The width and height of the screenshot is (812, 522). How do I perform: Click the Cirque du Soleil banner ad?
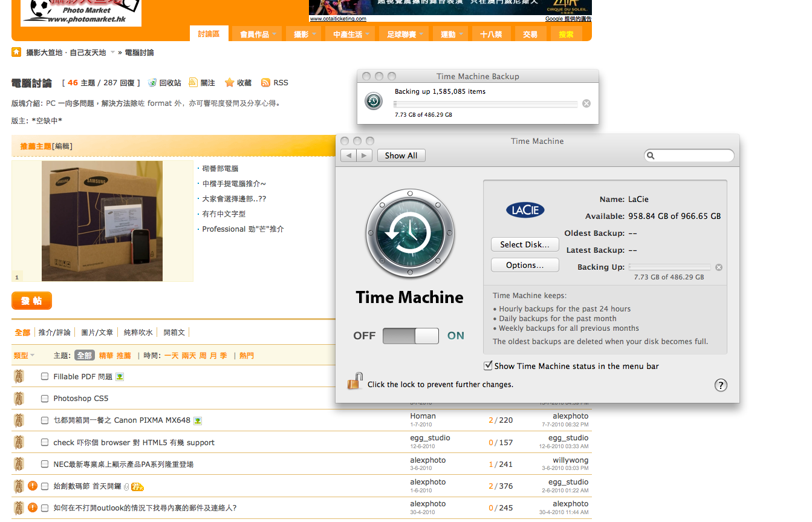click(450, 7)
